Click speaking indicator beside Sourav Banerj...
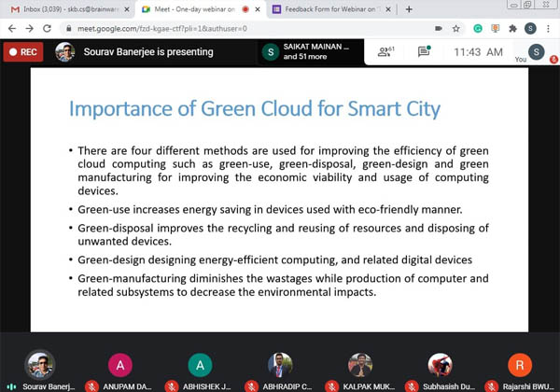560x392 pixels. (x=12, y=386)
